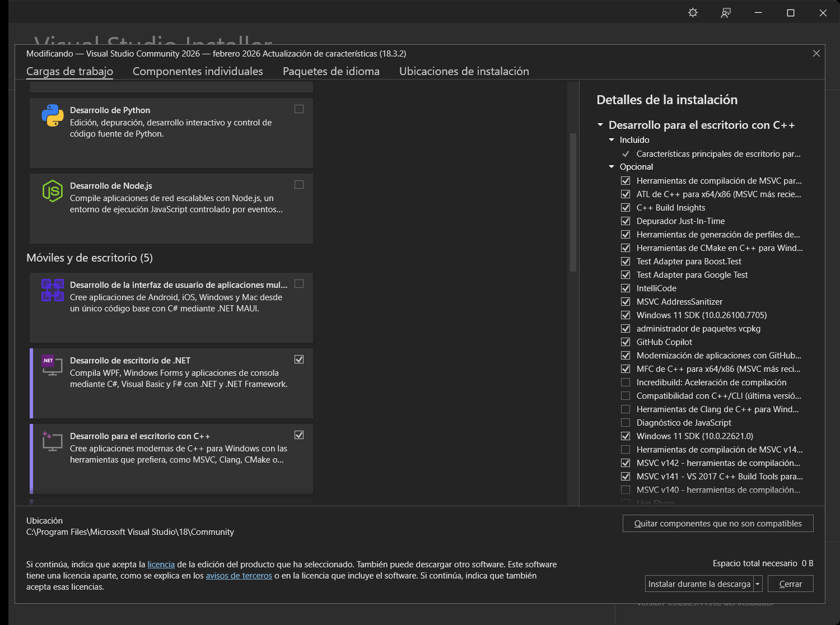Viewport: 840px width, 625px height.
Task: Click the Móviles y de escritorio (5) heading
Action: [90, 258]
